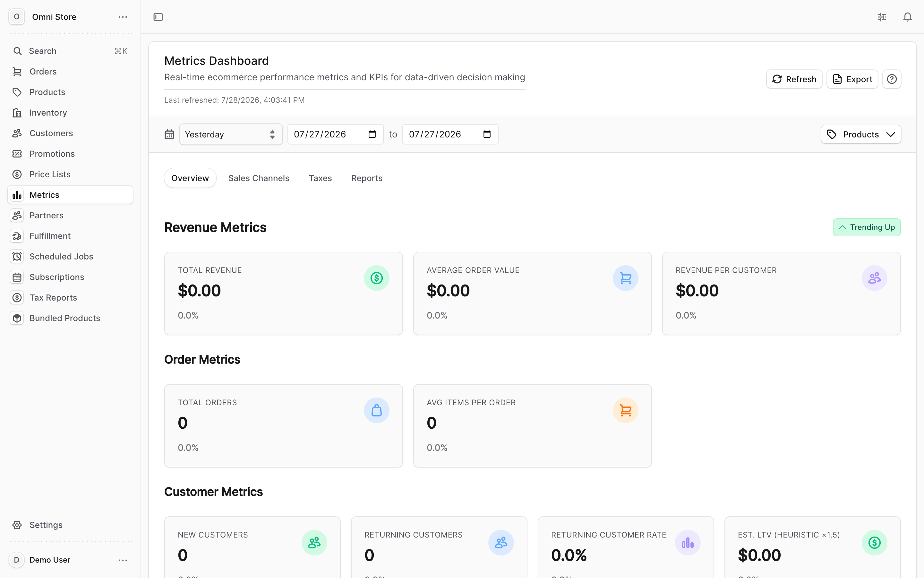Go to Products in the sidebar
Image resolution: width=924 pixels, height=578 pixels.
tap(70, 92)
